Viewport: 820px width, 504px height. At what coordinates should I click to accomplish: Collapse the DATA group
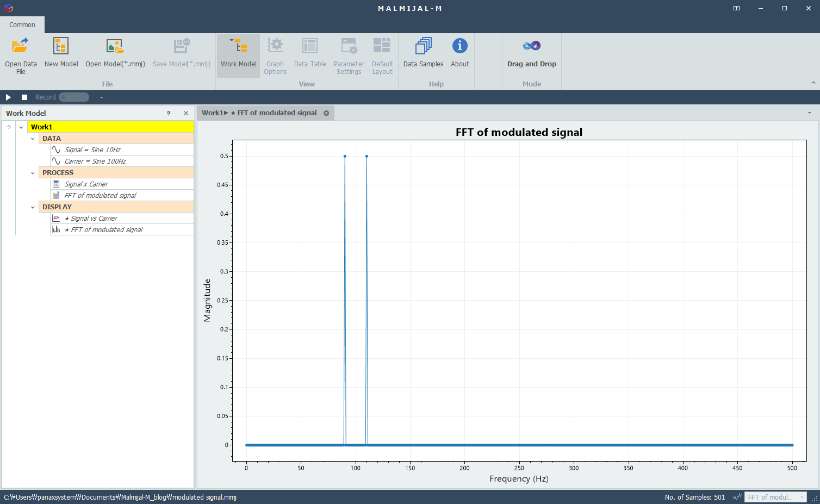33,139
